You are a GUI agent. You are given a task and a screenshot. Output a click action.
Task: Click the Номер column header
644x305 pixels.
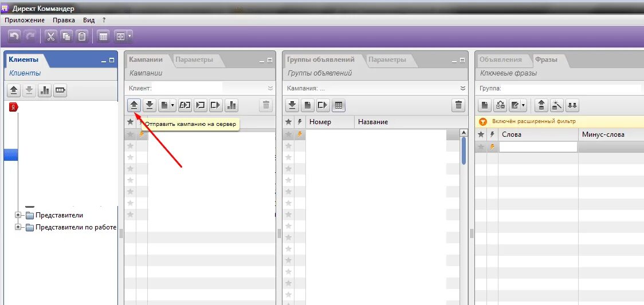tap(330, 122)
